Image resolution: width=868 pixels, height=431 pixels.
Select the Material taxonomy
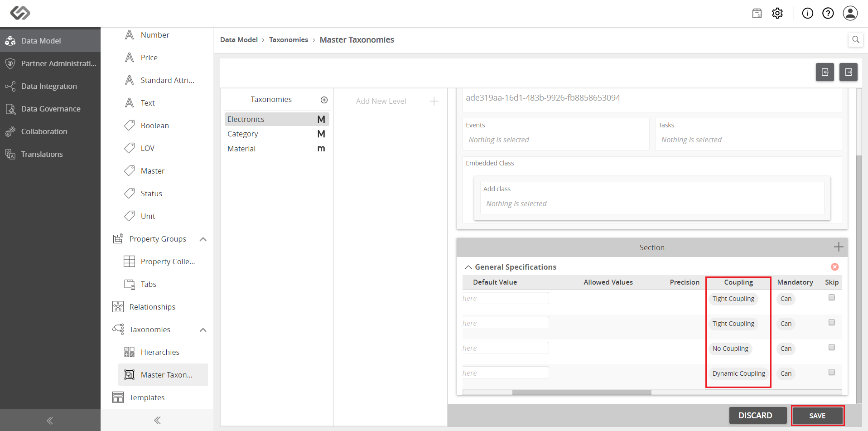point(277,149)
